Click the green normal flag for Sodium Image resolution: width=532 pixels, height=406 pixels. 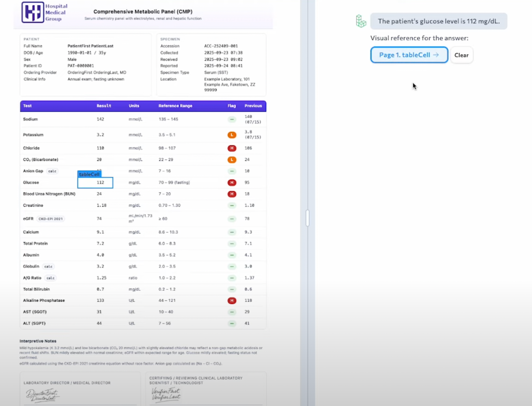point(232,119)
